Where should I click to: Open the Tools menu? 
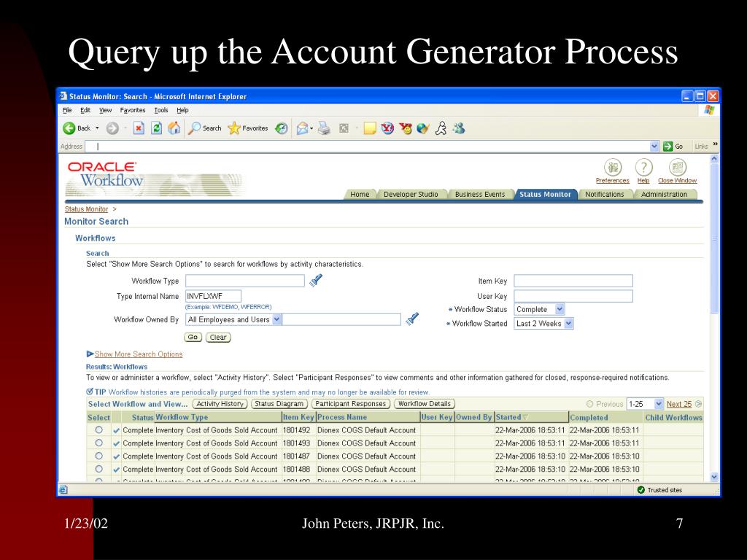(x=161, y=110)
